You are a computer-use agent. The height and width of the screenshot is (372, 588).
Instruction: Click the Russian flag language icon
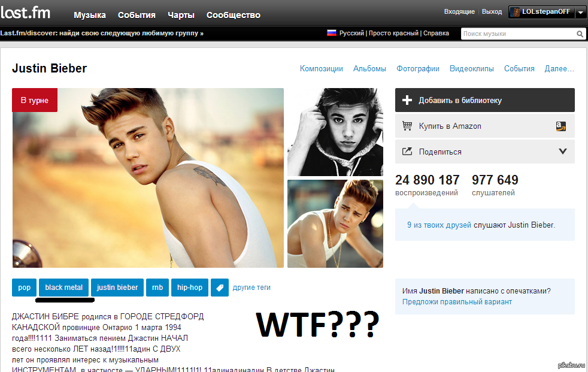331,33
